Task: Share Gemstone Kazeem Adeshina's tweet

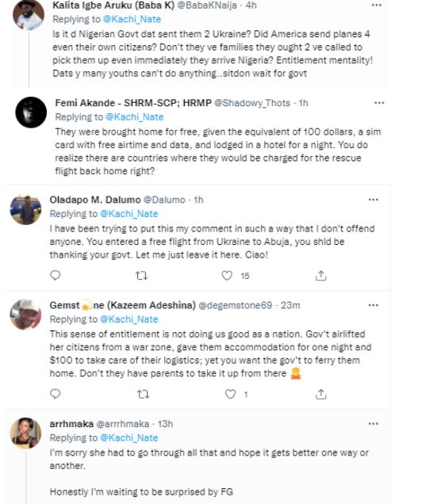Action: 320,394
